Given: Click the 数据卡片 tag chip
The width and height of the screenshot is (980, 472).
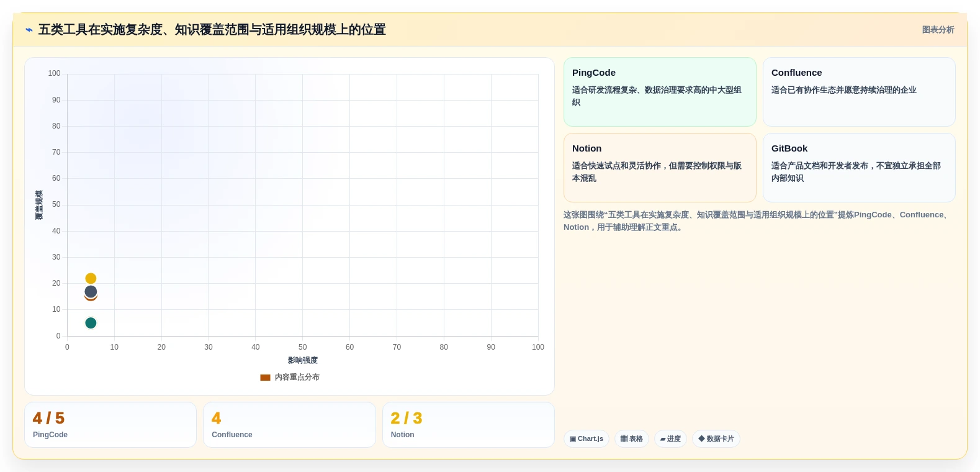Looking at the screenshot, I should [716, 439].
